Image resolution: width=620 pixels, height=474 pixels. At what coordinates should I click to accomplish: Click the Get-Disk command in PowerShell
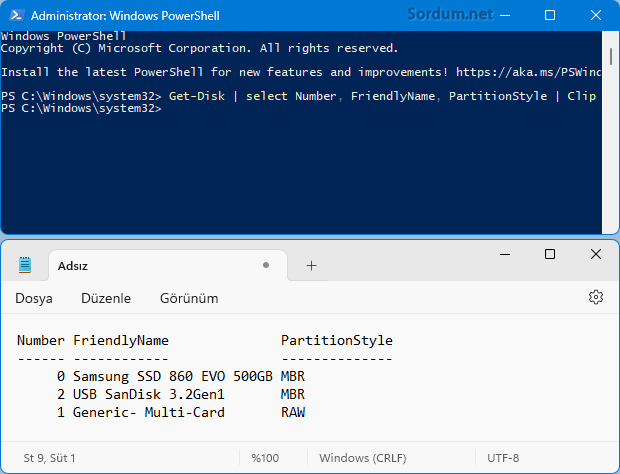197,96
